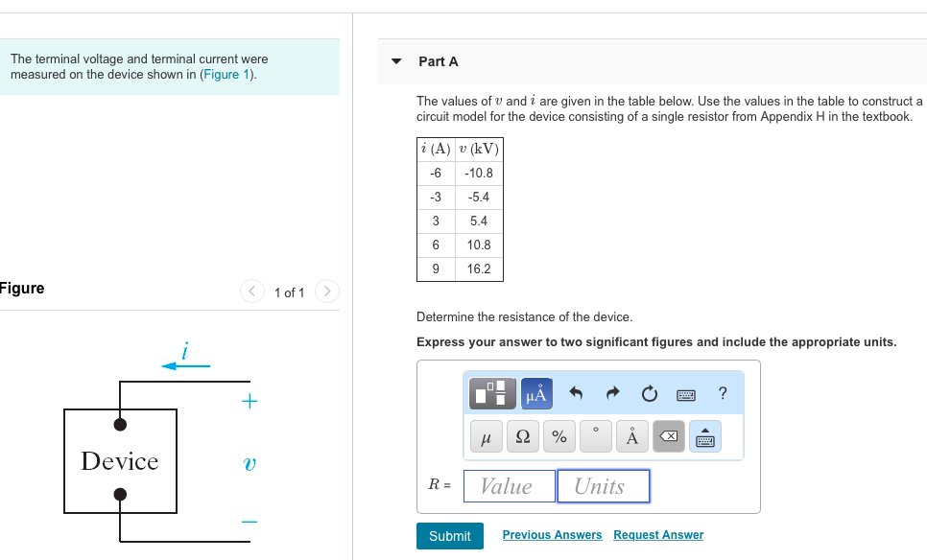
Task: Hide the symbol keyboard panel
Action: tap(704, 437)
